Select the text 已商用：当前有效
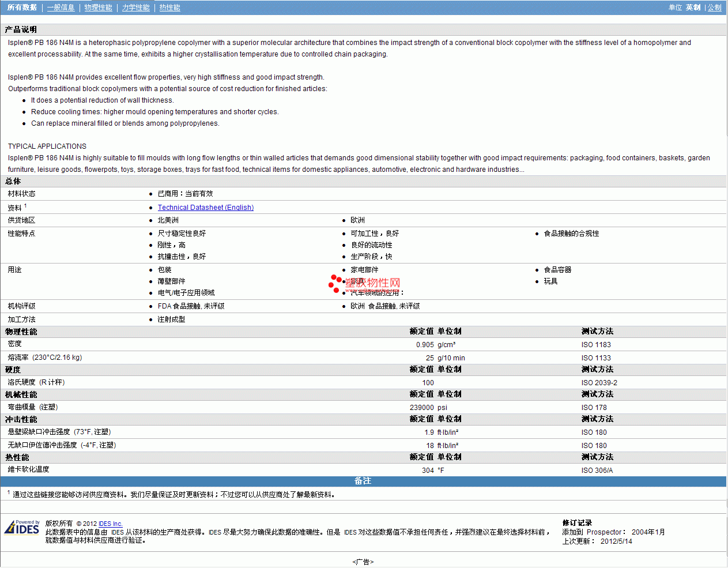Screen dimensions: 728x568 (x=185, y=194)
